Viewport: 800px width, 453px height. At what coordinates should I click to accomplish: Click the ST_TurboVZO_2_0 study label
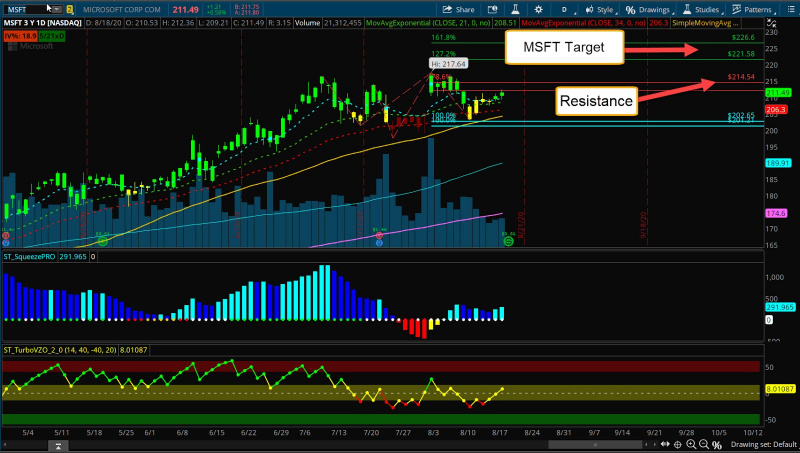(x=60, y=350)
